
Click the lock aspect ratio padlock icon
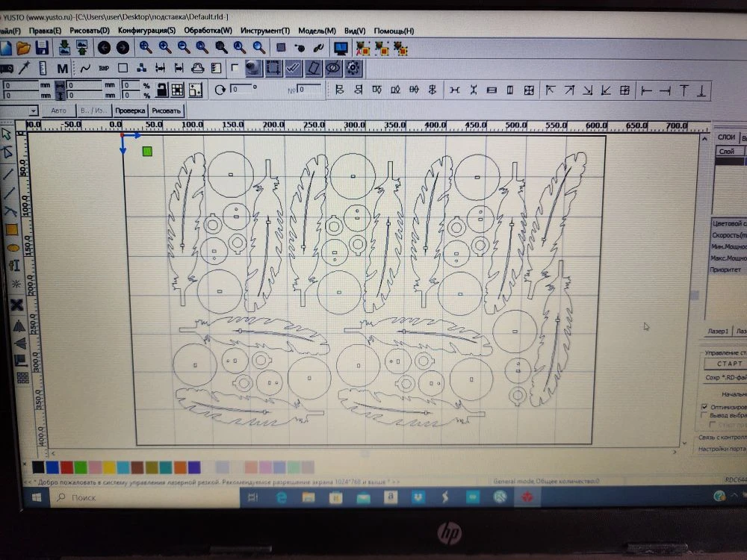(x=161, y=90)
